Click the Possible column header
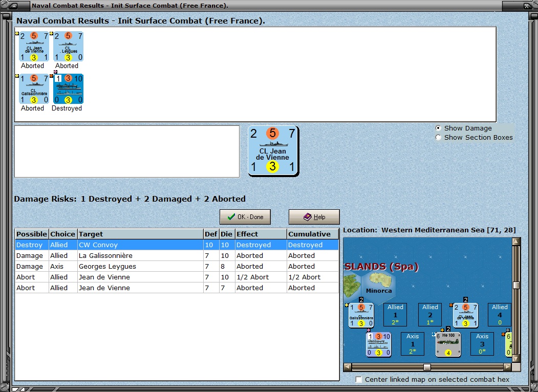The image size is (538, 392). (x=32, y=234)
